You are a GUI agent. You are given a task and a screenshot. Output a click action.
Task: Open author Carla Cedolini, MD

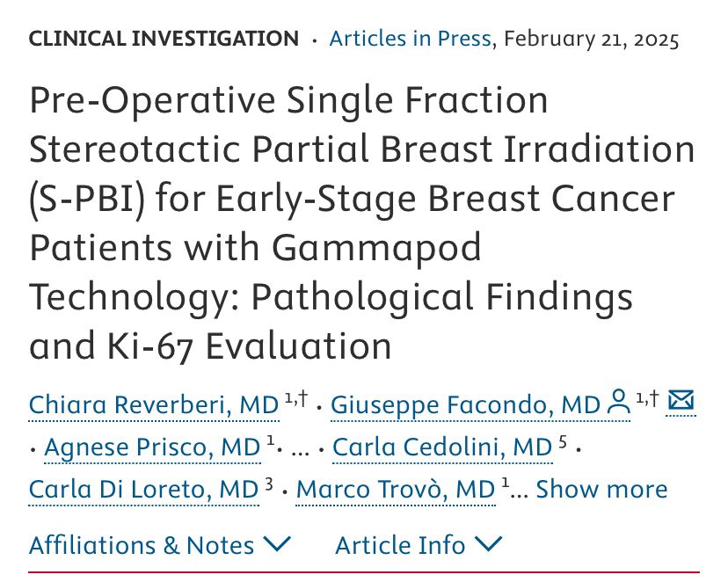point(442,447)
